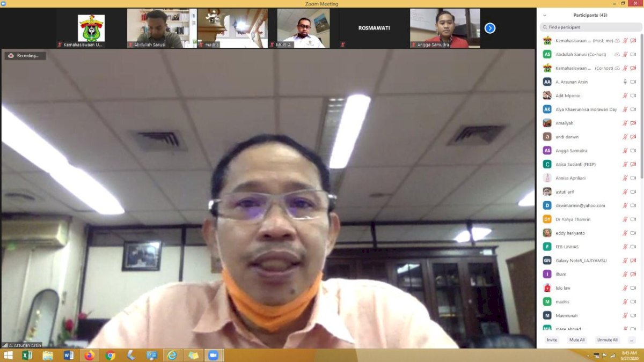The height and width of the screenshot is (362, 644).
Task: Click the muted mic icon for eddy heriyanto
Action: click(625, 233)
